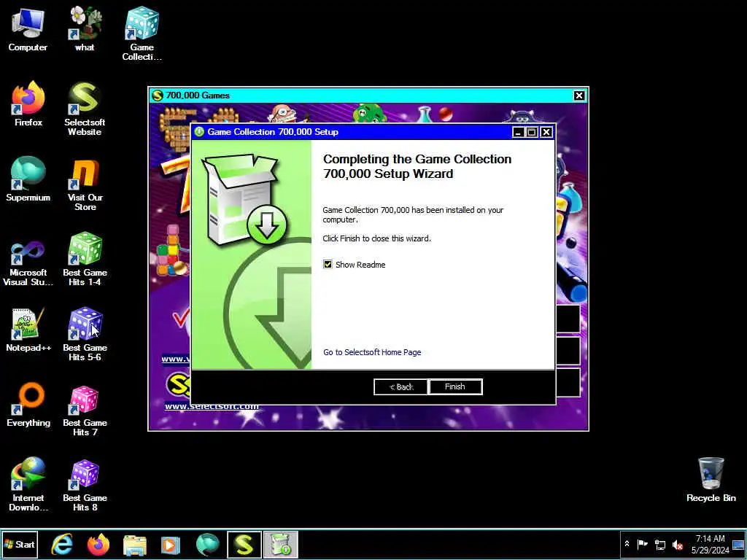Click the Finish button
The image size is (747, 560).
[455, 386]
